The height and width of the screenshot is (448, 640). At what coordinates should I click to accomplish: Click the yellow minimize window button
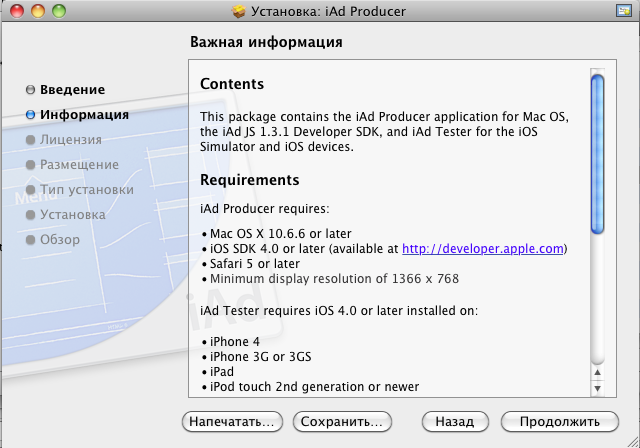(x=38, y=11)
